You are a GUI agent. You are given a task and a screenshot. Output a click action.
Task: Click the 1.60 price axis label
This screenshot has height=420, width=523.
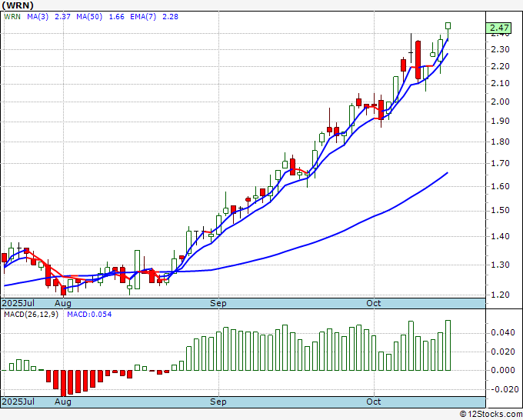(x=501, y=186)
